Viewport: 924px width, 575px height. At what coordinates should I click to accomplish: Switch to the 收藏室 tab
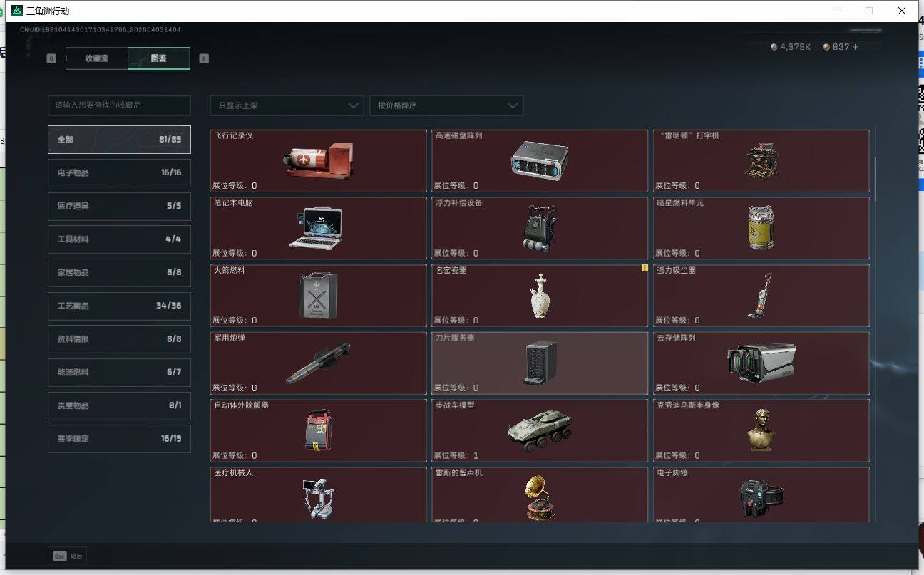tap(97, 58)
